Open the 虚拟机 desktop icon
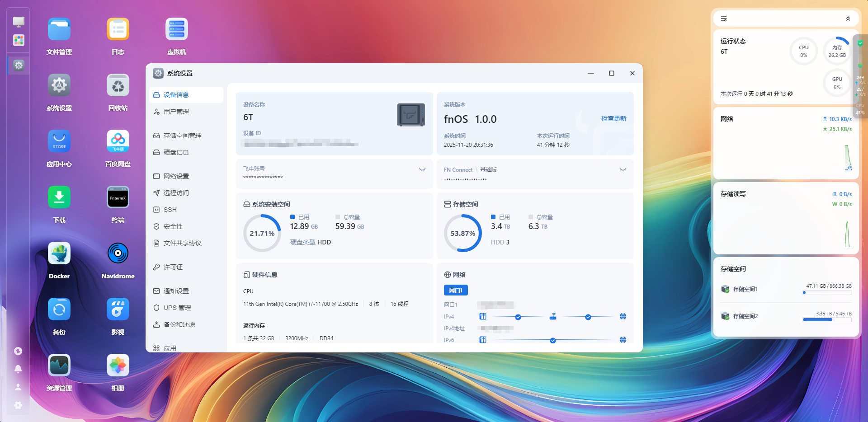This screenshot has height=422, width=868. pyautogui.click(x=177, y=29)
